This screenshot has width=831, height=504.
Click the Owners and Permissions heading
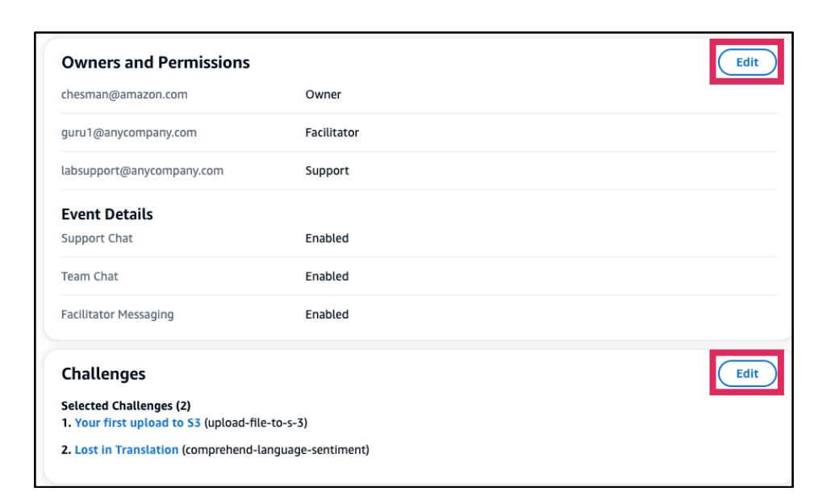[156, 62]
